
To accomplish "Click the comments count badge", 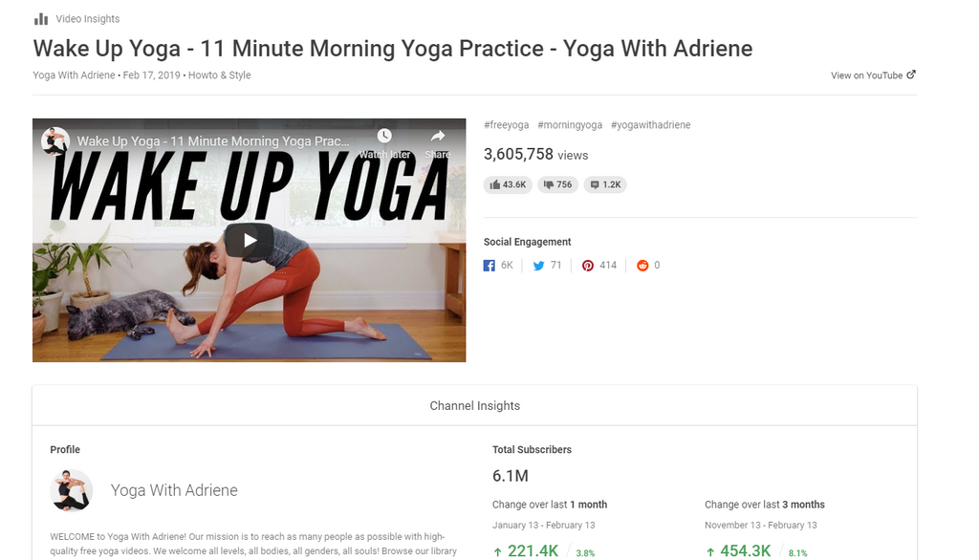I will point(605,184).
